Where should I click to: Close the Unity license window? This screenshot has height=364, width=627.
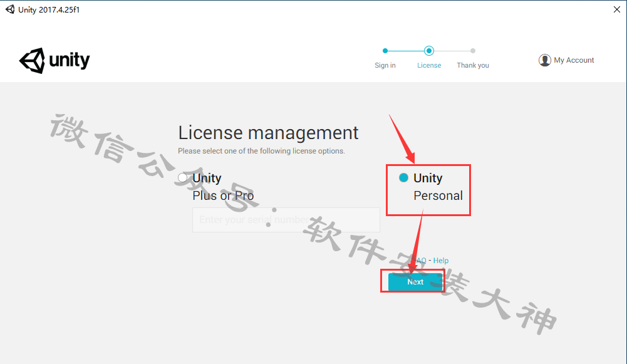click(x=617, y=9)
